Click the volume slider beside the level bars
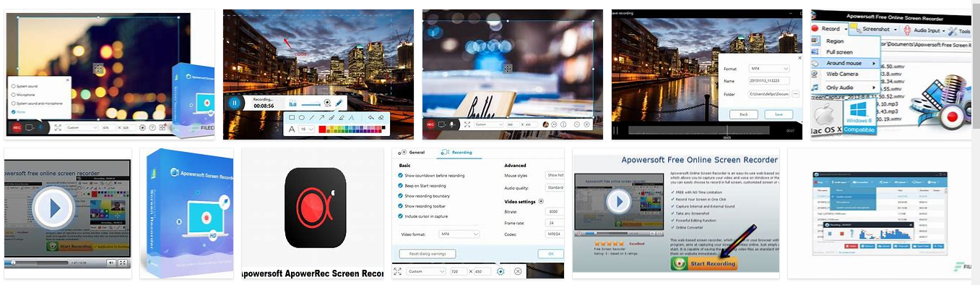 pos(311,104)
